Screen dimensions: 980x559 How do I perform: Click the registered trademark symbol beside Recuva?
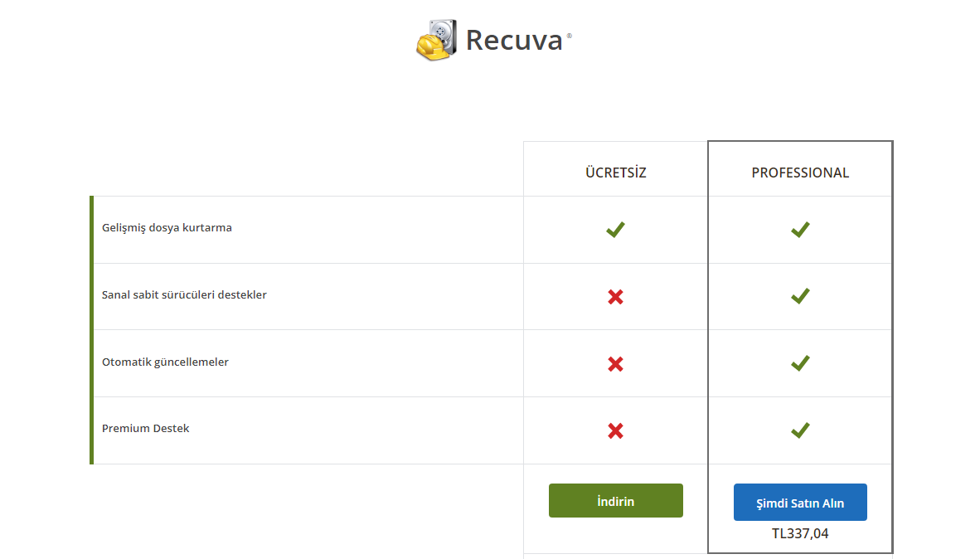click(569, 36)
